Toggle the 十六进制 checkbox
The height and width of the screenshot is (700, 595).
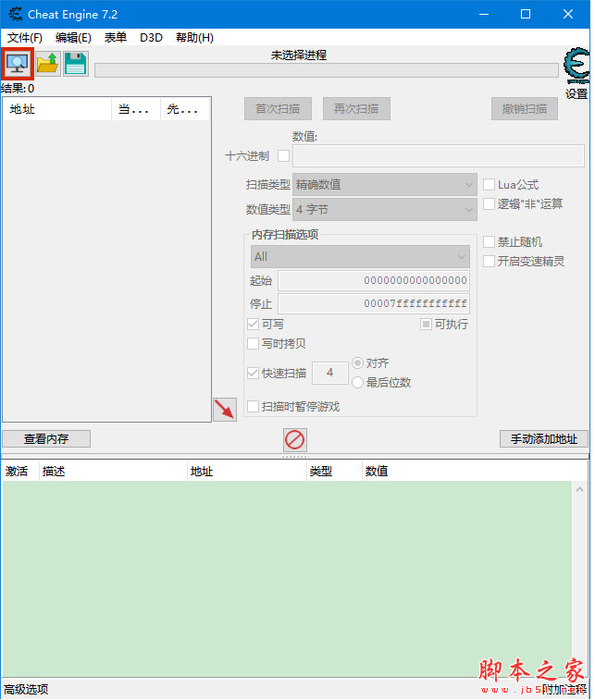click(284, 156)
